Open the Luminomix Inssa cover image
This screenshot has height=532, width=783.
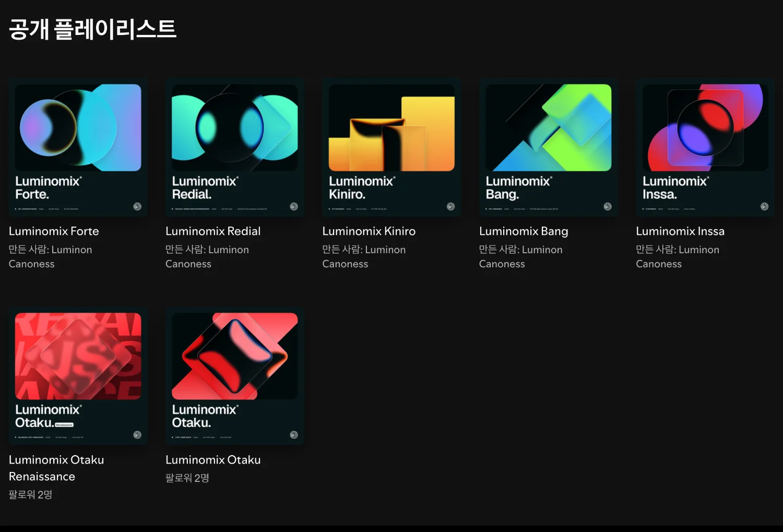coord(705,147)
